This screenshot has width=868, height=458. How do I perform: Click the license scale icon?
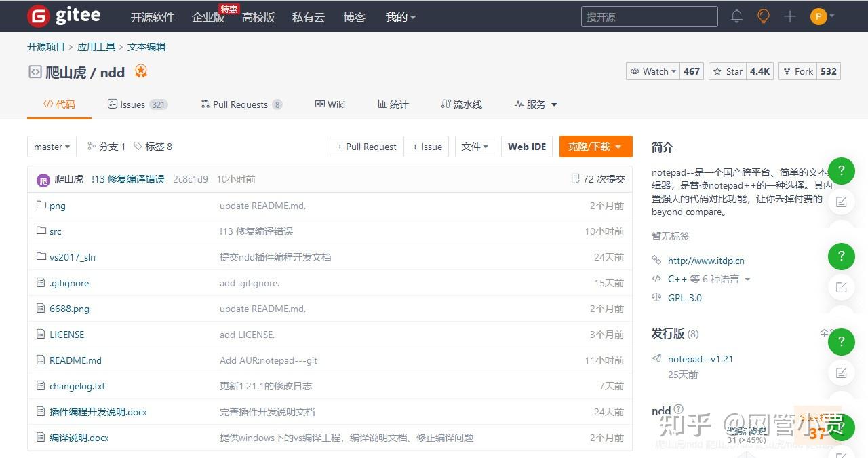[x=656, y=298]
